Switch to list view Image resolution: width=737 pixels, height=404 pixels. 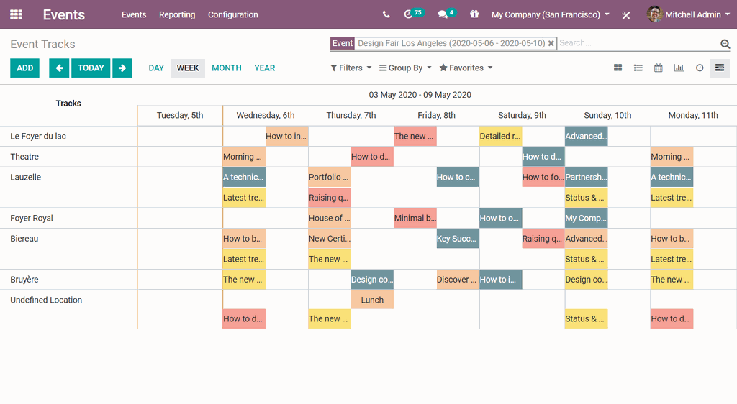(638, 68)
